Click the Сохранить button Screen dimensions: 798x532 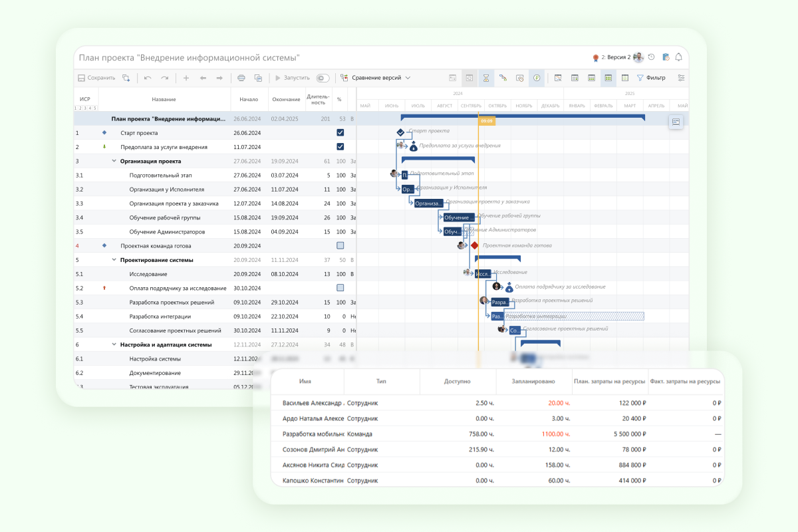[96, 78]
